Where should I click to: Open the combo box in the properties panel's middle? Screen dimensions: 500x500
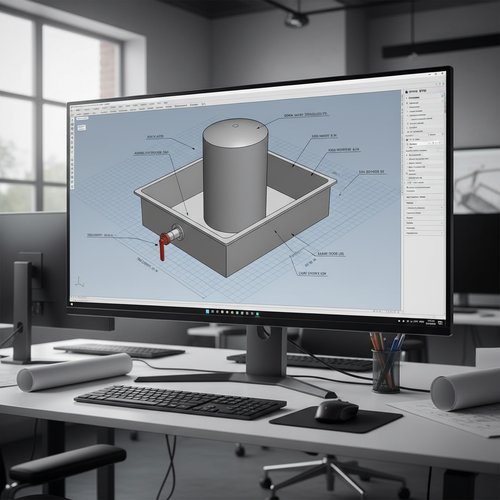tap(435, 134)
